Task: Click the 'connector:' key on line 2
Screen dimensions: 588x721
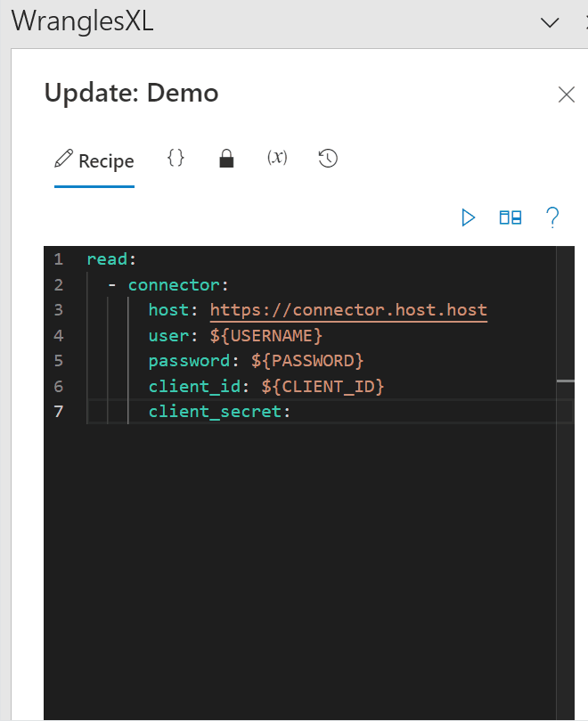Action: [x=178, y=285]
